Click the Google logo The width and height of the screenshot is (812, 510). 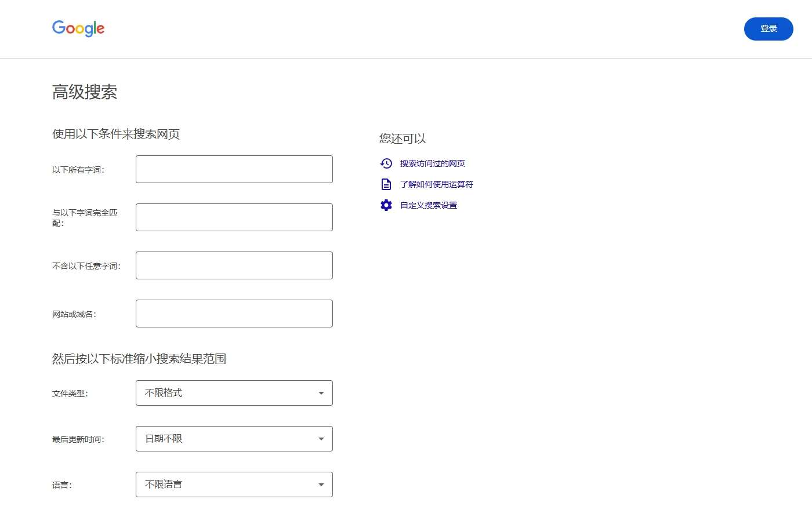point(78,28)
